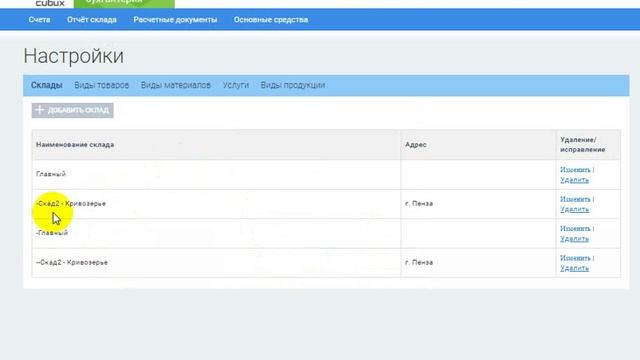Open Отчёт склада in navigation bar
Screen dimensions: 640x360
(92, 20)
